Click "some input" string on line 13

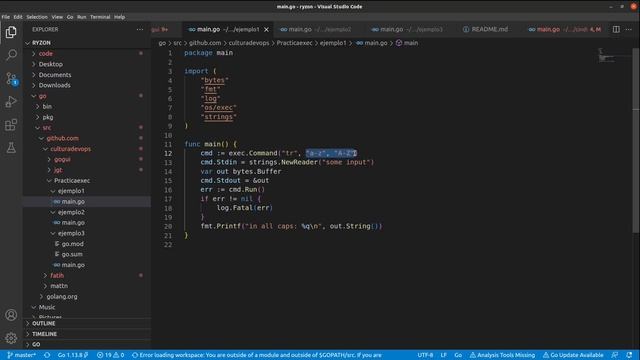[347, 162]
